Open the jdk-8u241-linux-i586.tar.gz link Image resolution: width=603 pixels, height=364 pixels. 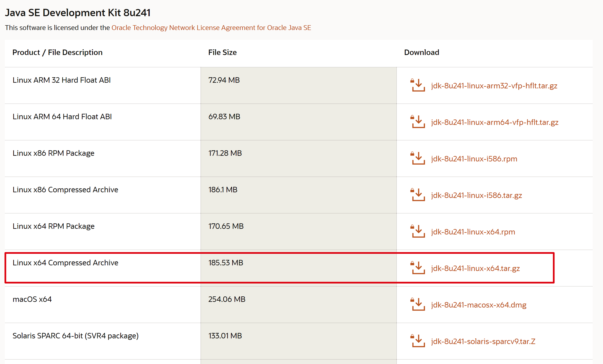[476, 195]
